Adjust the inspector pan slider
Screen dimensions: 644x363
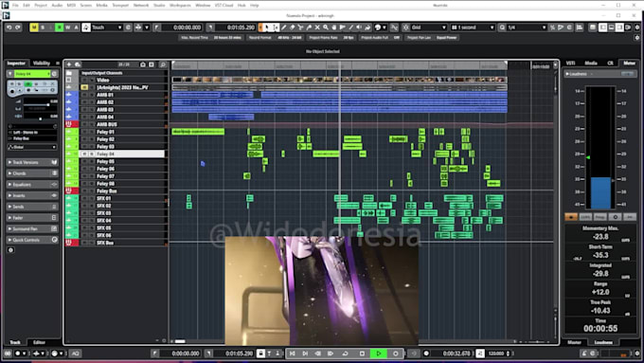[40, 118]
